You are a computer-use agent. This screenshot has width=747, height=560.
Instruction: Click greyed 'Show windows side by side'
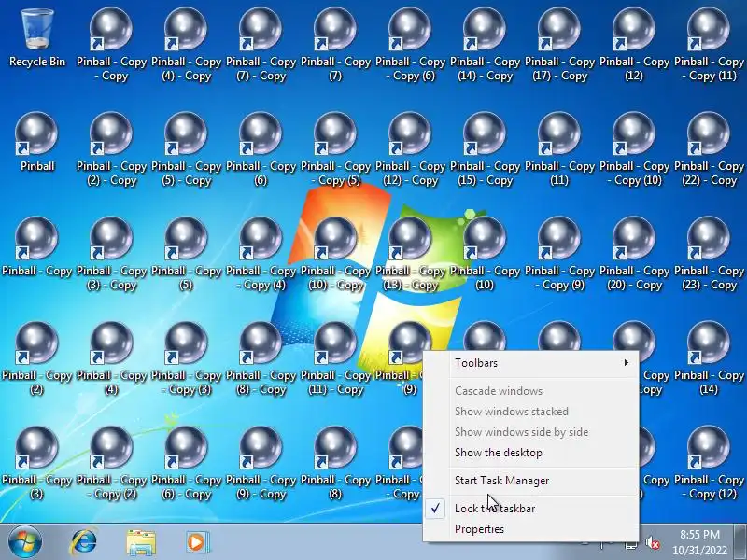530,432
